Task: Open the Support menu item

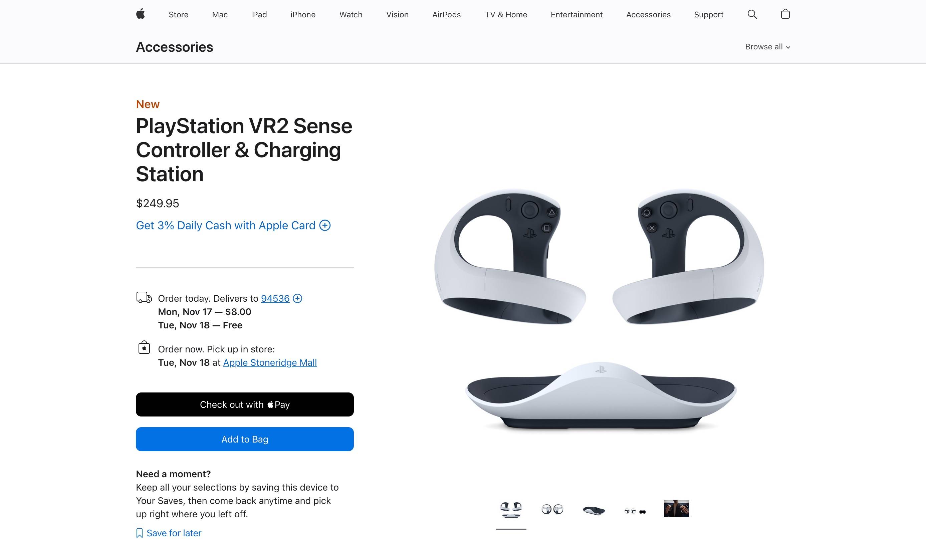Action: 708,15
